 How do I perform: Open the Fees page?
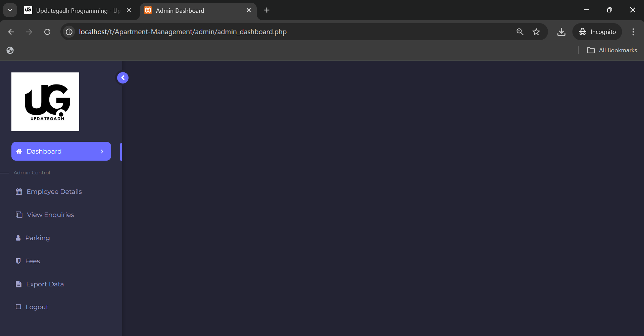tap(33, 261)
